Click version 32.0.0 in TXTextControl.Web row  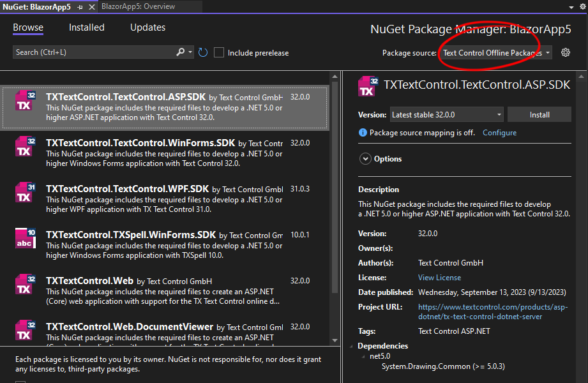tap(300, 281)
